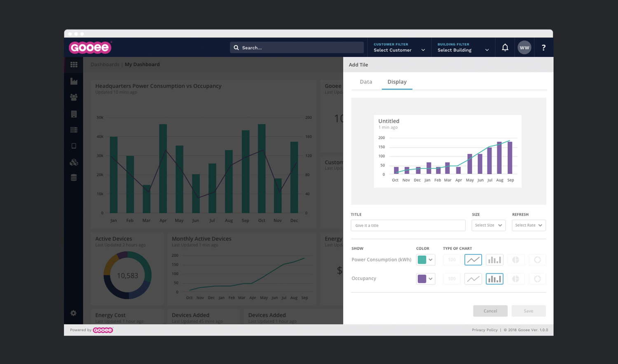This screenshot has height=364, width=618.
Task: Click the factory/analytics icon in sidebar
Action: pos(74,81)
